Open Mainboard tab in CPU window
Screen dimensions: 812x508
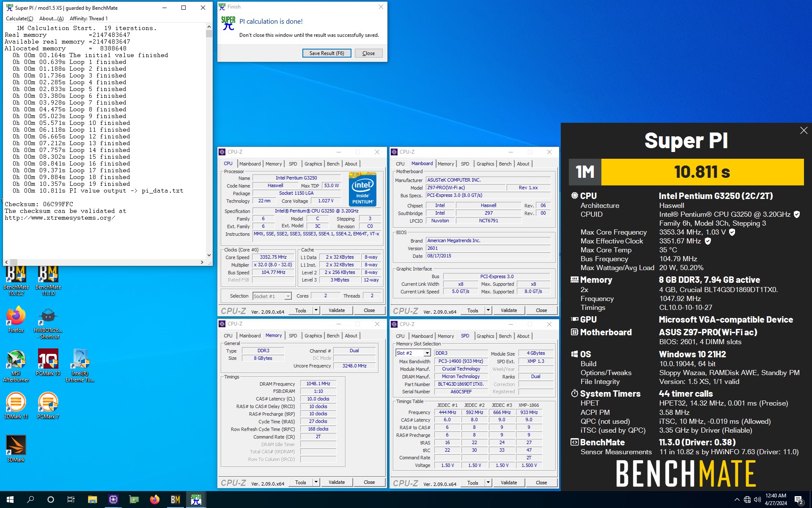click(250, 164)
